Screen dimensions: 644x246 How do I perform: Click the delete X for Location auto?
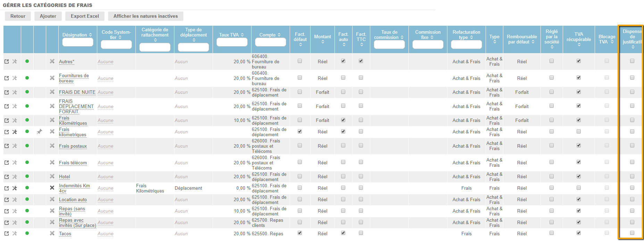(x=52, y=199)
